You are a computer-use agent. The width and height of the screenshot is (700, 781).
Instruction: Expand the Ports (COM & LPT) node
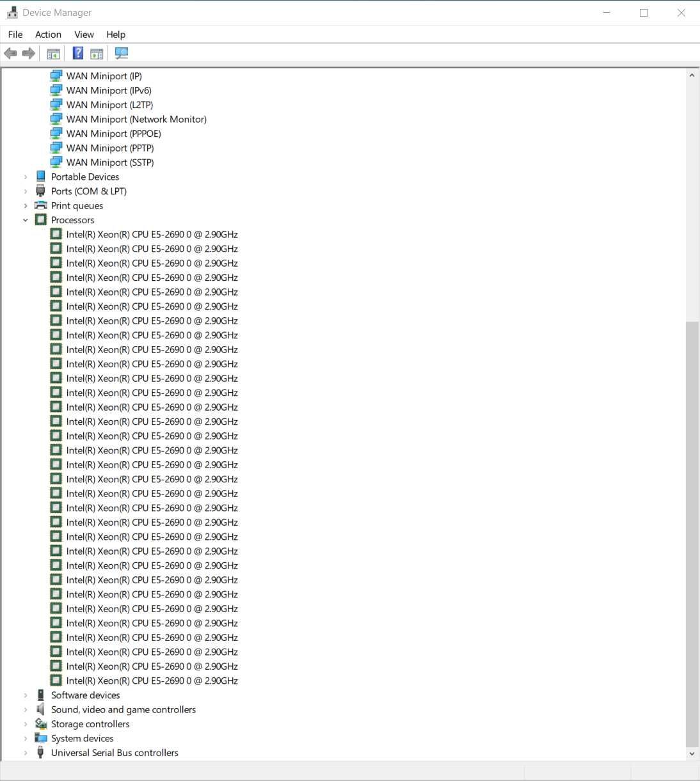26,191
